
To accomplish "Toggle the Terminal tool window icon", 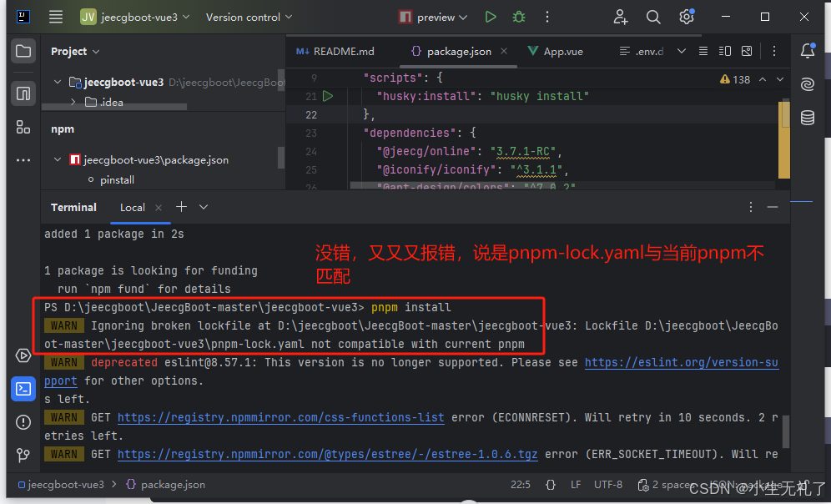I will [x=23, y=389].
